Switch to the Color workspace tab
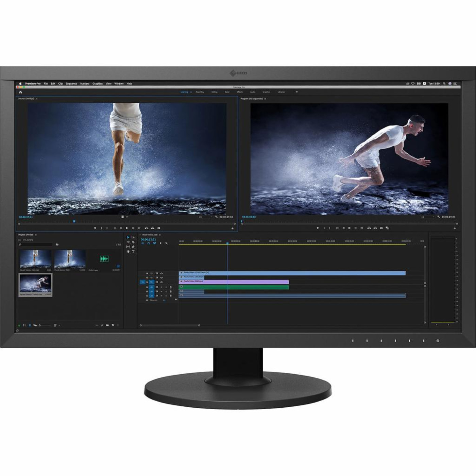 pos(227,92)
